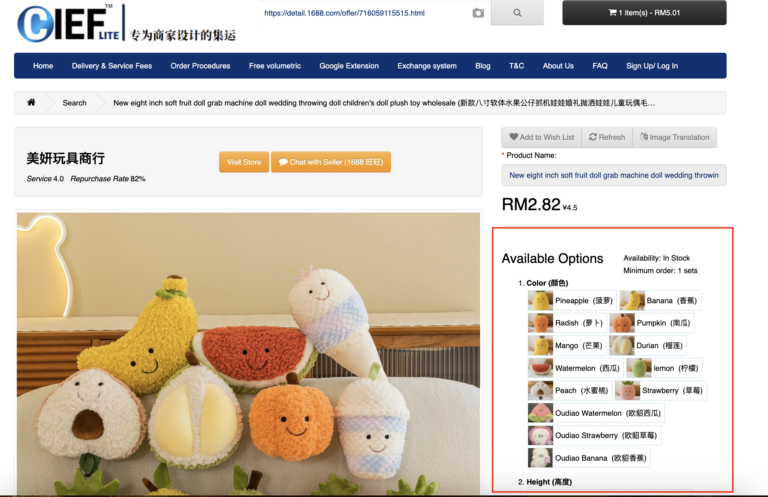Click the Search breadcrumb link
The image size is (768, 497).
(74, 103)
